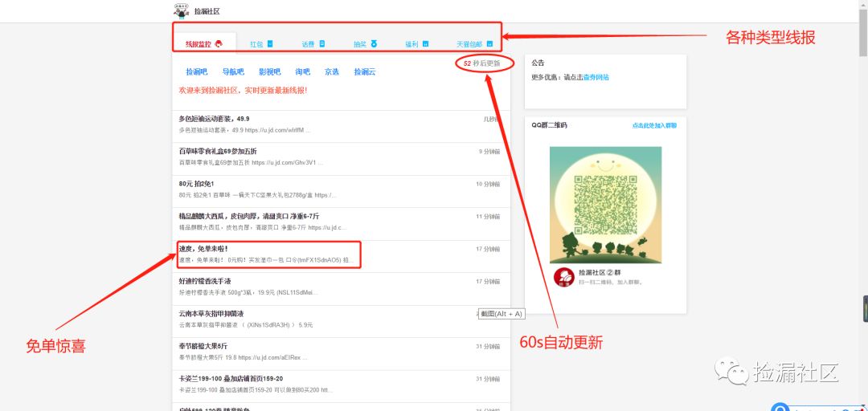Click the red icon beside 线报监控 tab
868x411 pixels.
coord(219,43)
